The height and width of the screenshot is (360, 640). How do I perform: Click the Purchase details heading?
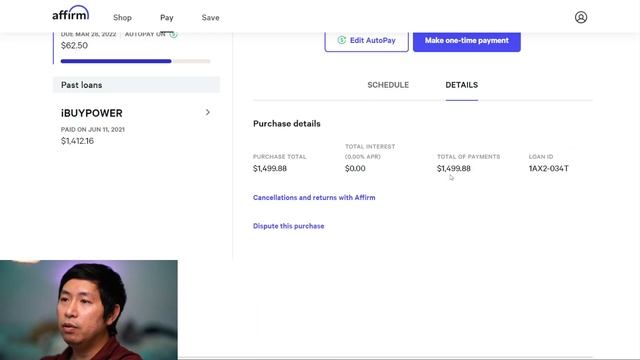287,124
